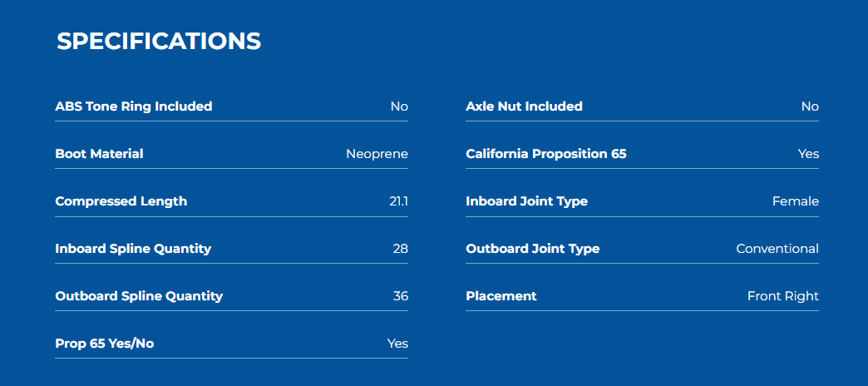
Task: Click the Placement label
Action: tap(501, 296)
